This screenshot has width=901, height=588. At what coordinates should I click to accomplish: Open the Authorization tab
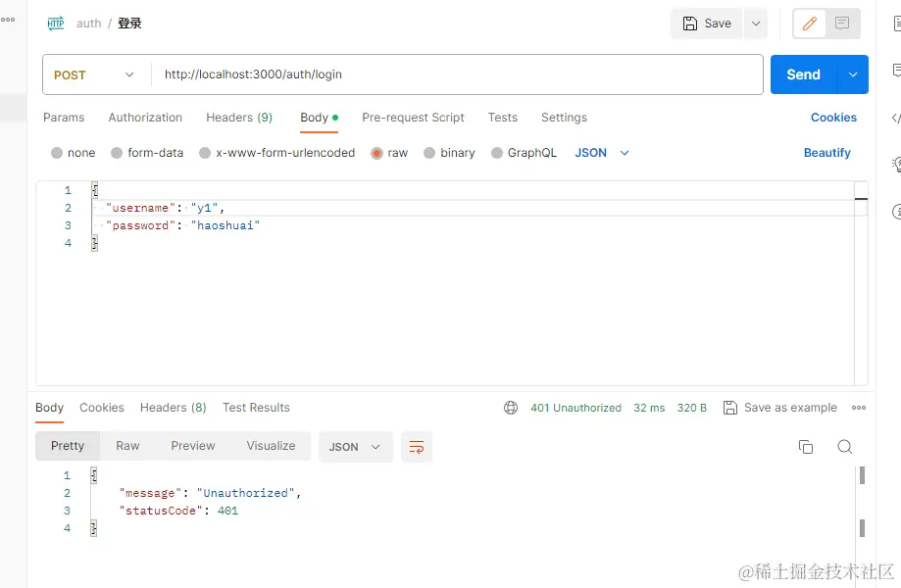(145, 118)
